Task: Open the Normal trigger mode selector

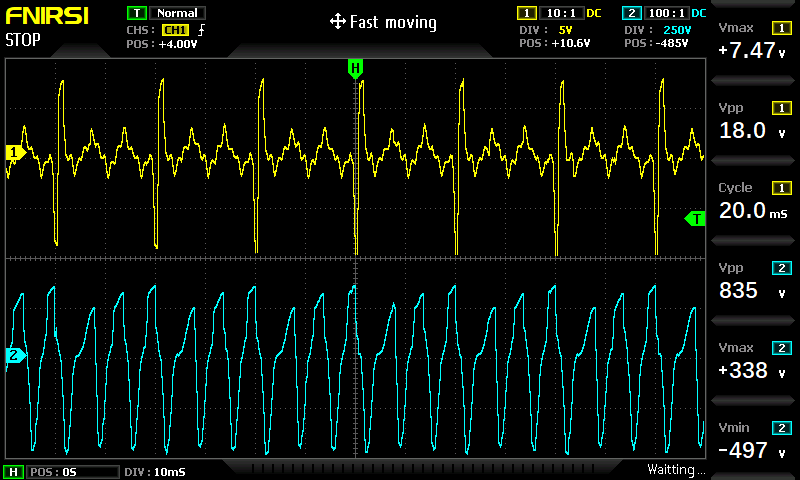Action: coord(177,13)
